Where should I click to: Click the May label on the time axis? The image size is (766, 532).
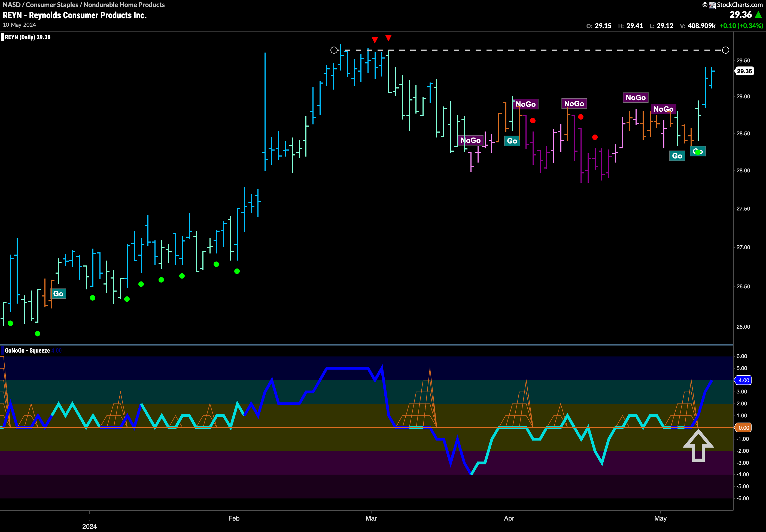[660, 518]
